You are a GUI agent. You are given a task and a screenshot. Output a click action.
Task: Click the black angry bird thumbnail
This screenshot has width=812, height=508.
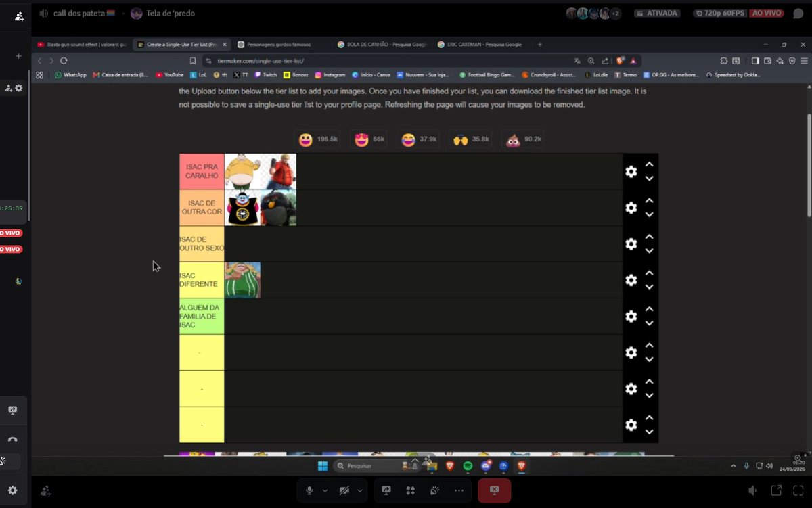pyautogui.click(x=278, y=208)
